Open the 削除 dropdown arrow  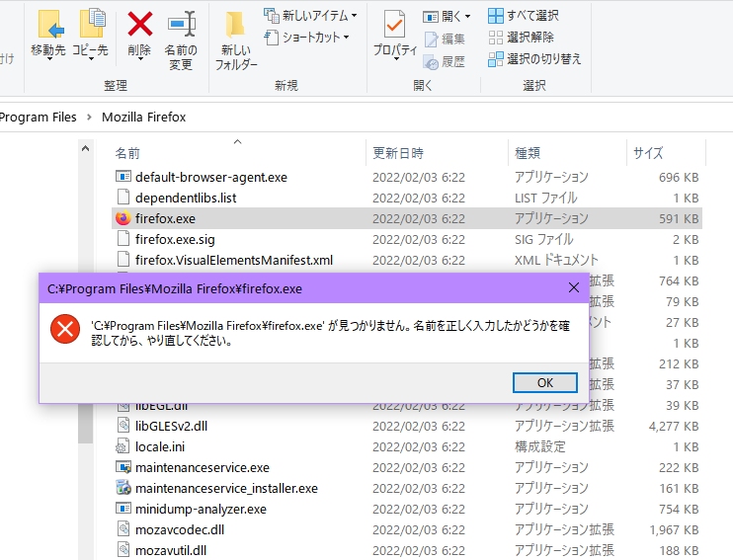139,59
